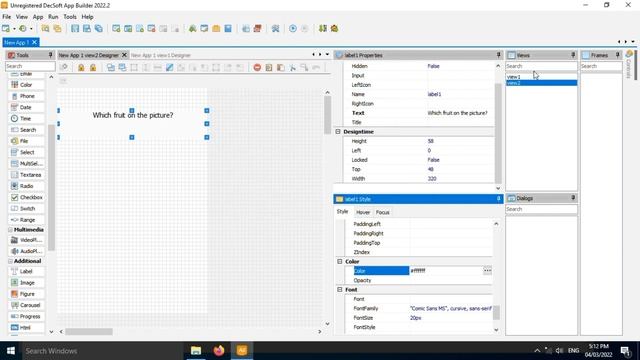Open the Run menu

click(x=53, y=17)
